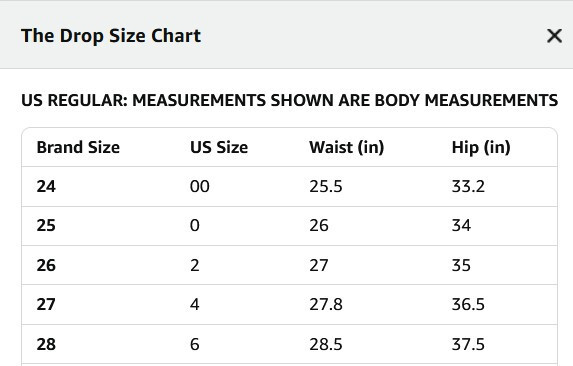The height and width of the screenshot is (366, 573).
Task: Click US size 6 cell
Action: click(x=194, y=344)
